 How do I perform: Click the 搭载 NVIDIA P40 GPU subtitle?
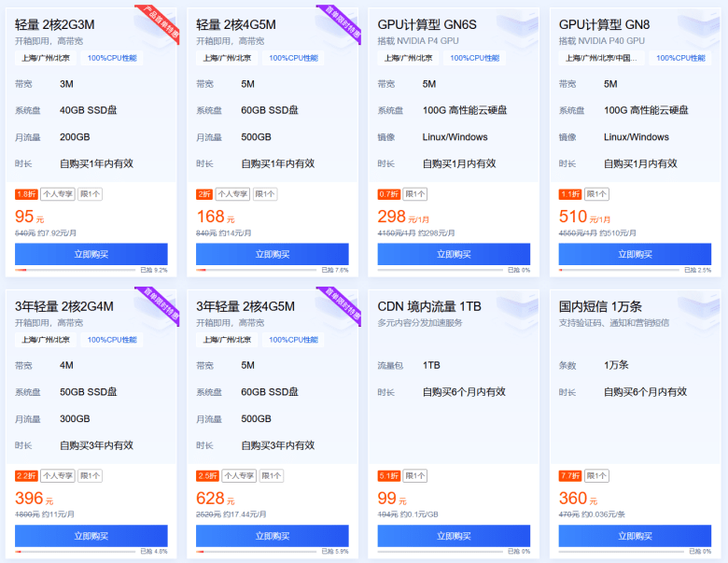coord(602,41)
